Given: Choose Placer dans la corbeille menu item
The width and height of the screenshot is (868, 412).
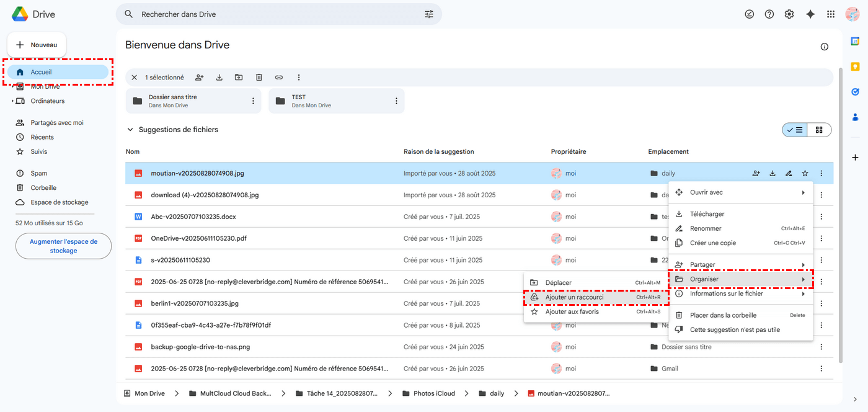Looking at the screenshot, I should (723, 315).
